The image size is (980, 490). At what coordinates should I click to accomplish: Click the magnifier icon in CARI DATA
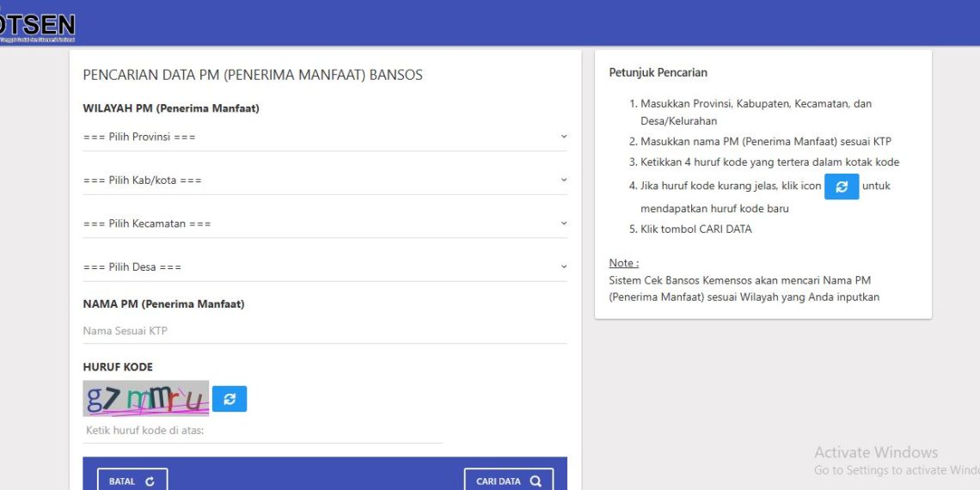pyautogui.click(x=536, y=481)
